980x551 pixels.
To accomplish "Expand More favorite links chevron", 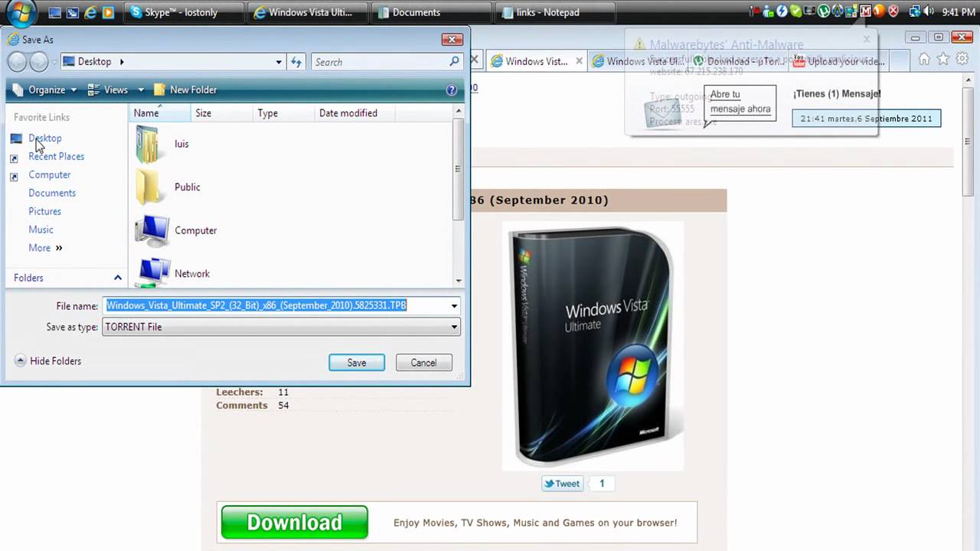I will point(59,248).
